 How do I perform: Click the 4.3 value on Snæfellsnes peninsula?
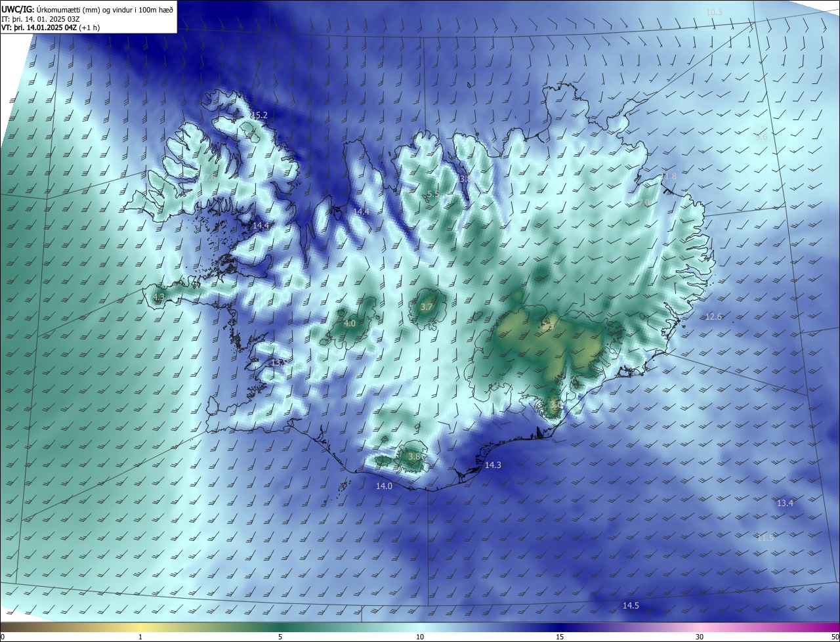point(159,297)
